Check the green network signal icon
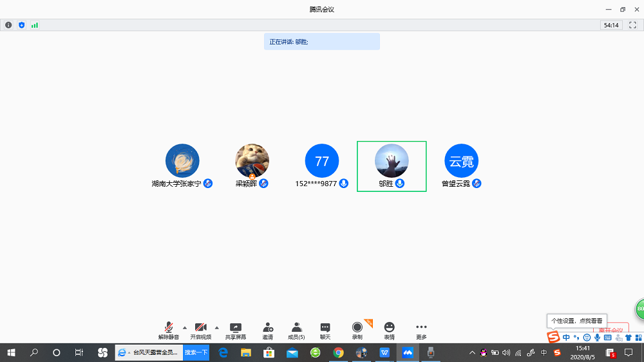 tap(35, 25)
